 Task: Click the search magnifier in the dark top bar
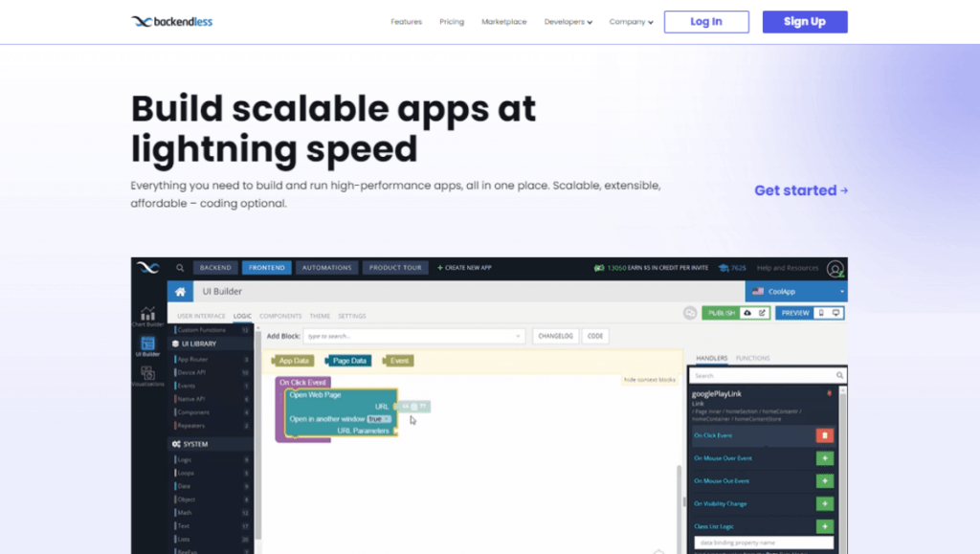coord(180,268)
